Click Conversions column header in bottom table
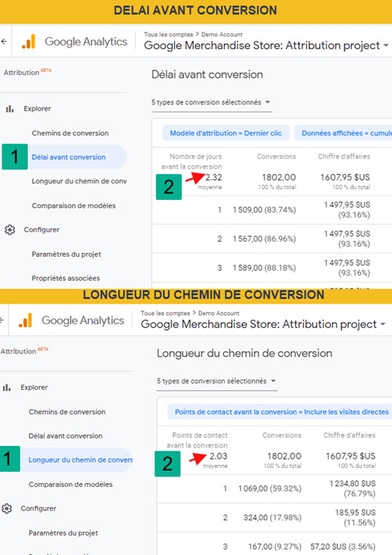The height and width of the screenshot is (555, 392). [282, 435]
